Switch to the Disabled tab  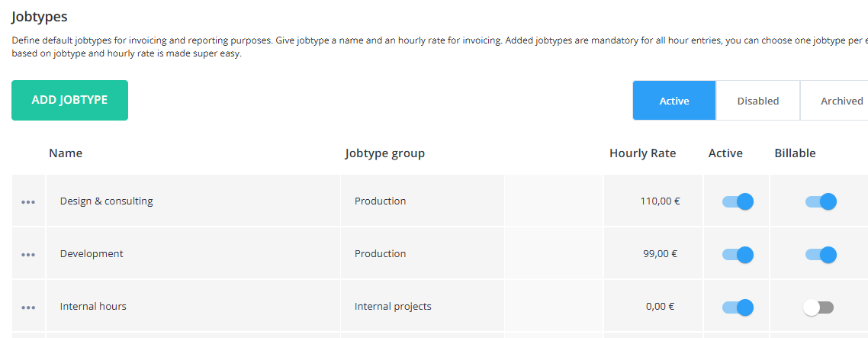758,101
